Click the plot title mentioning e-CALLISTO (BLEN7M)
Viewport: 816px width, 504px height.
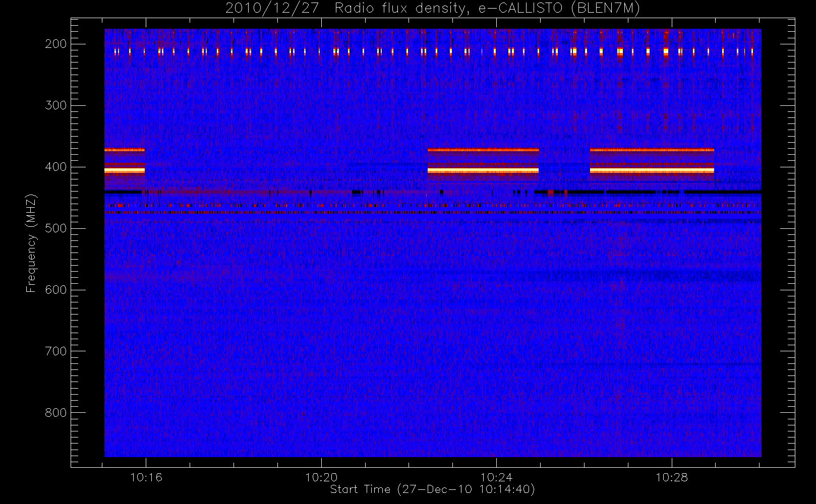(x=432, y=9)
